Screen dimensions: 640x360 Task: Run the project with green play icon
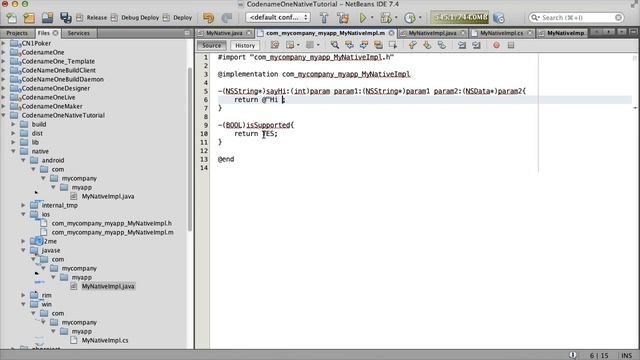tap(362, 18)
